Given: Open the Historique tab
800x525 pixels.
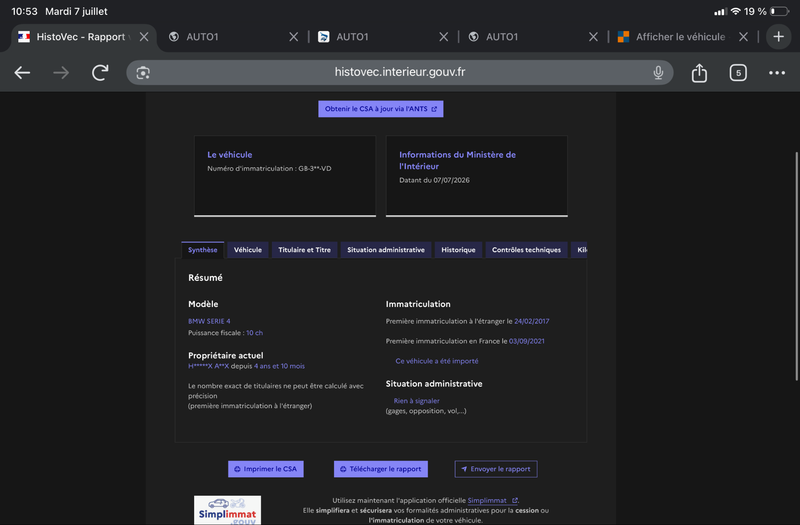Looking at the screenshot, I should coord(458,250).
